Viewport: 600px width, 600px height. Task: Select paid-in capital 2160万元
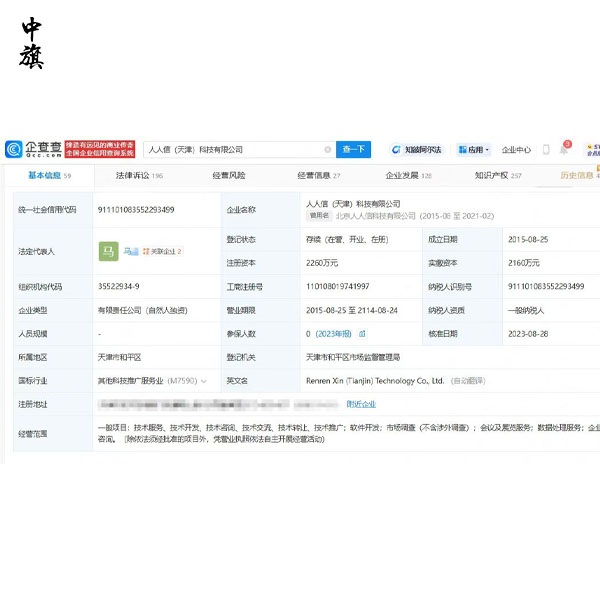[523, 263]
